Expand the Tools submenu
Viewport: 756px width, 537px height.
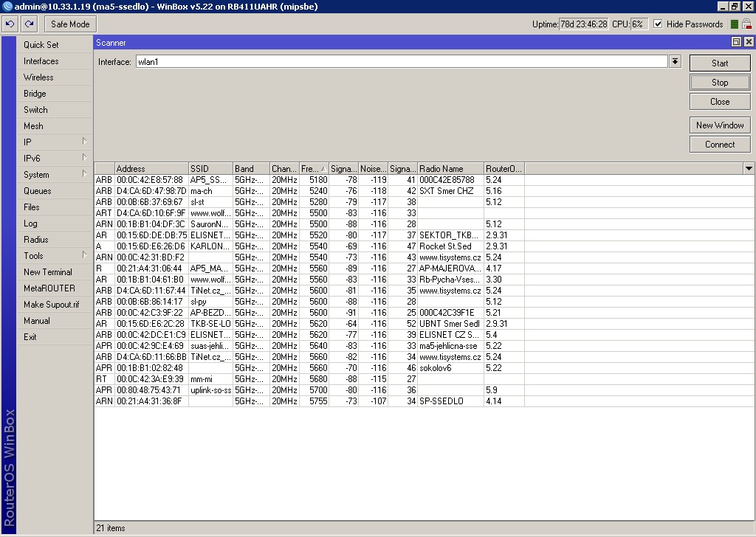55,256
